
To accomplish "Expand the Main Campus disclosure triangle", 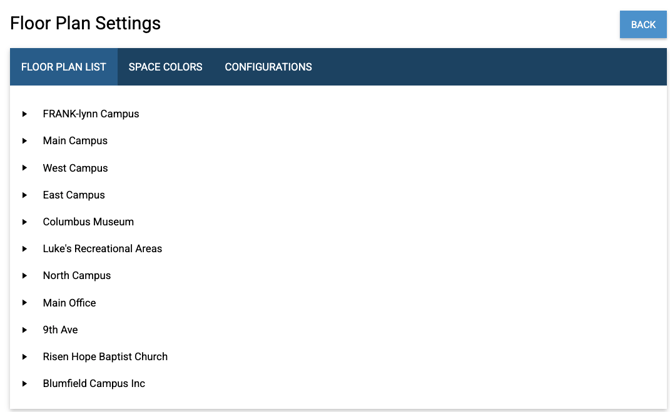I will click(25, 141).
